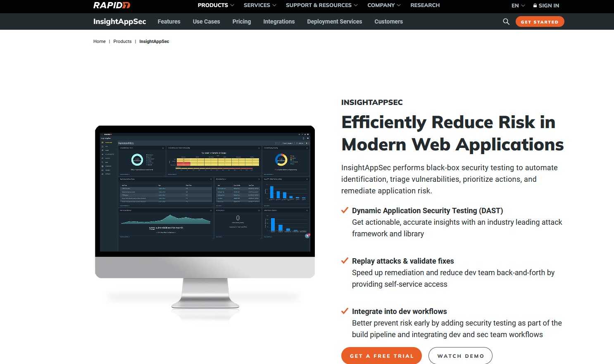Open the Features tab

pyautogui.click(x=169, y=21)
